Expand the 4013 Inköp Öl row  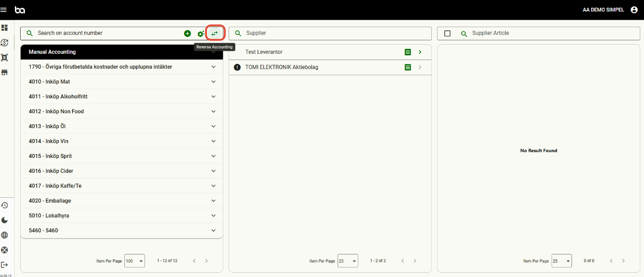(x=214, y=126)
